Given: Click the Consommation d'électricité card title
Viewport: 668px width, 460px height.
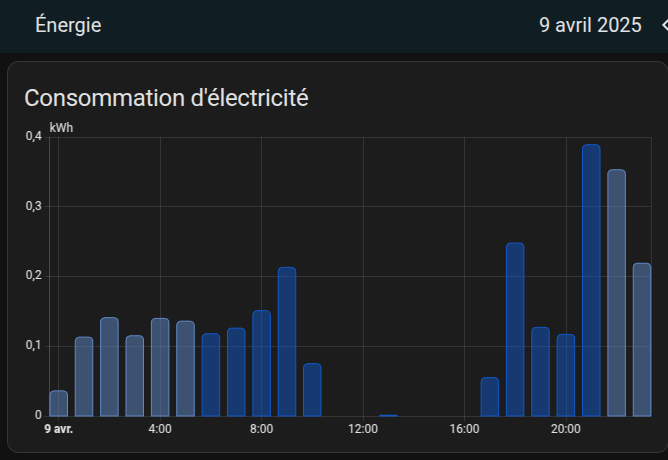Looking at the screenshot, I should (x=166, y=98).
